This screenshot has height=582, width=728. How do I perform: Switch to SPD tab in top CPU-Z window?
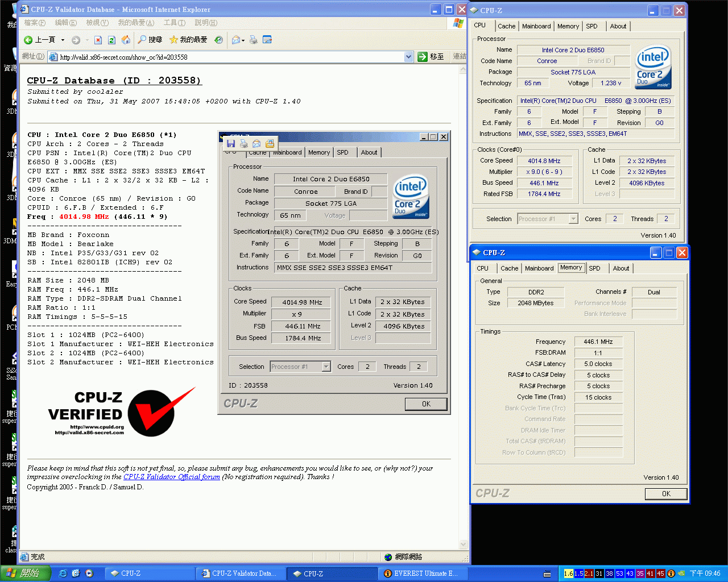point(592,26)
